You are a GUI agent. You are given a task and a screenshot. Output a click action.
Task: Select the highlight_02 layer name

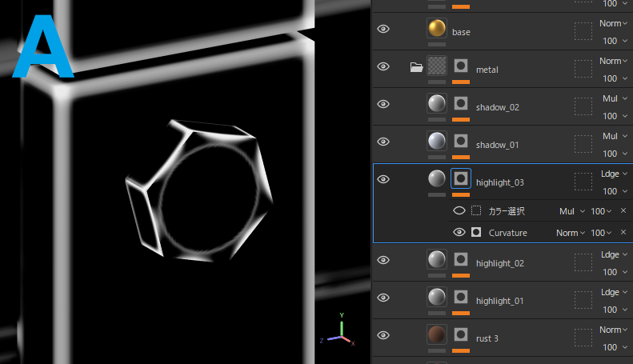point(499,263)
